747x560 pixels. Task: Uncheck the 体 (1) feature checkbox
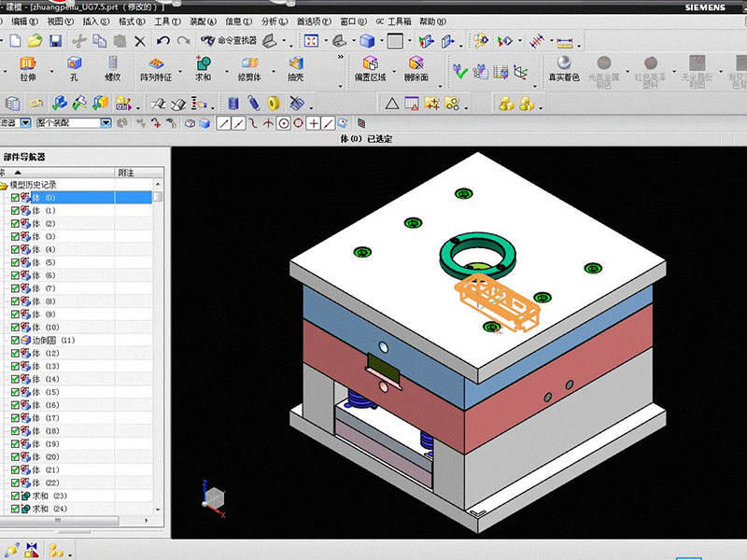tap(15, 211)
